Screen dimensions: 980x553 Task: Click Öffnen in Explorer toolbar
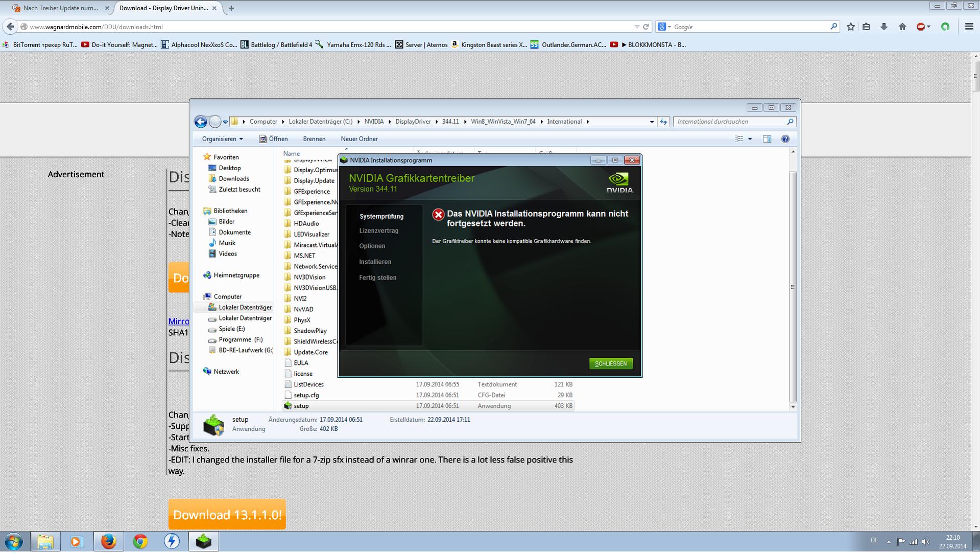pyautogui.click(x=273, y=139)
